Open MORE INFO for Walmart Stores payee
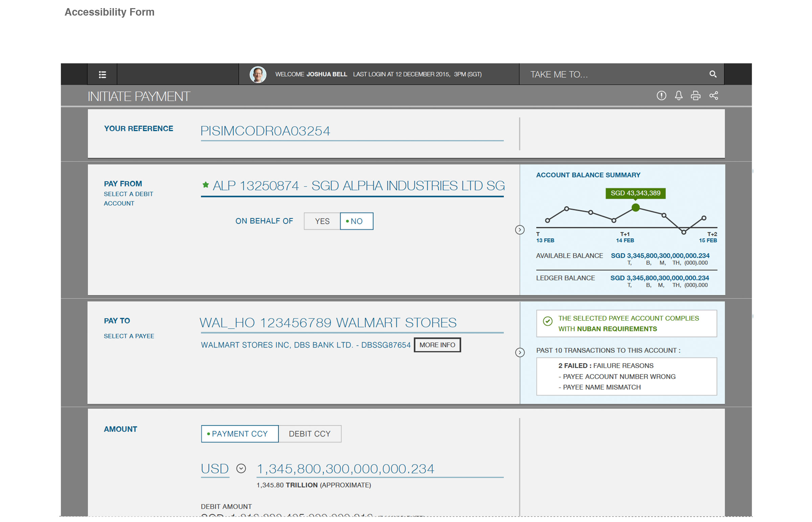The width and height of the screenshot is (812, 522). click(437, 345)
